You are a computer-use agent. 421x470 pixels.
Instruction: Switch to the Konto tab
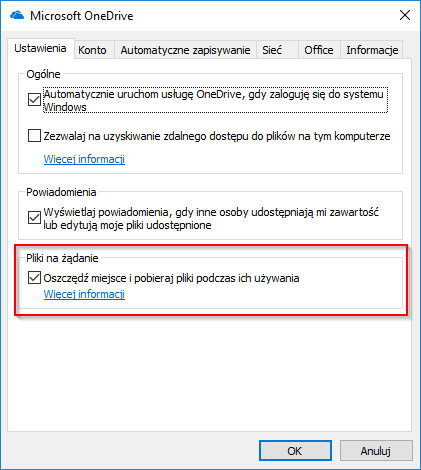click(92, 50)
